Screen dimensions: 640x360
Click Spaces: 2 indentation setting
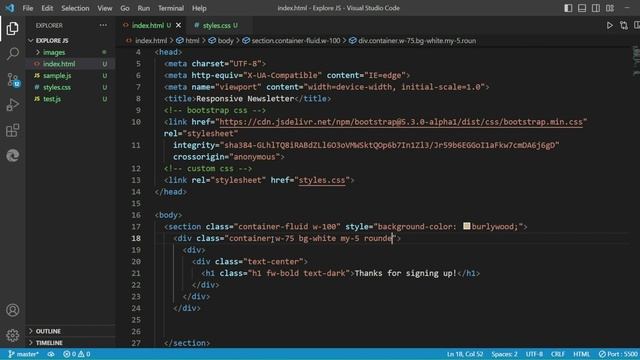click(x=504, y=354)
